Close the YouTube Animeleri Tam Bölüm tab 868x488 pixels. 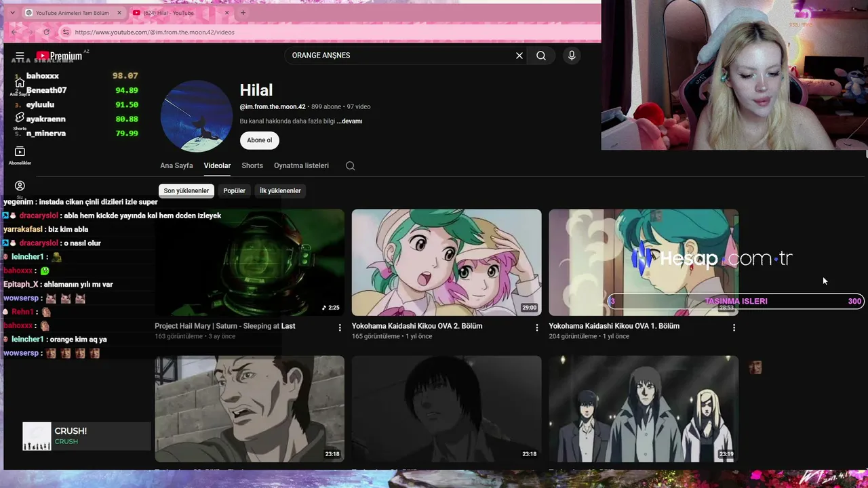click(119, 13)
